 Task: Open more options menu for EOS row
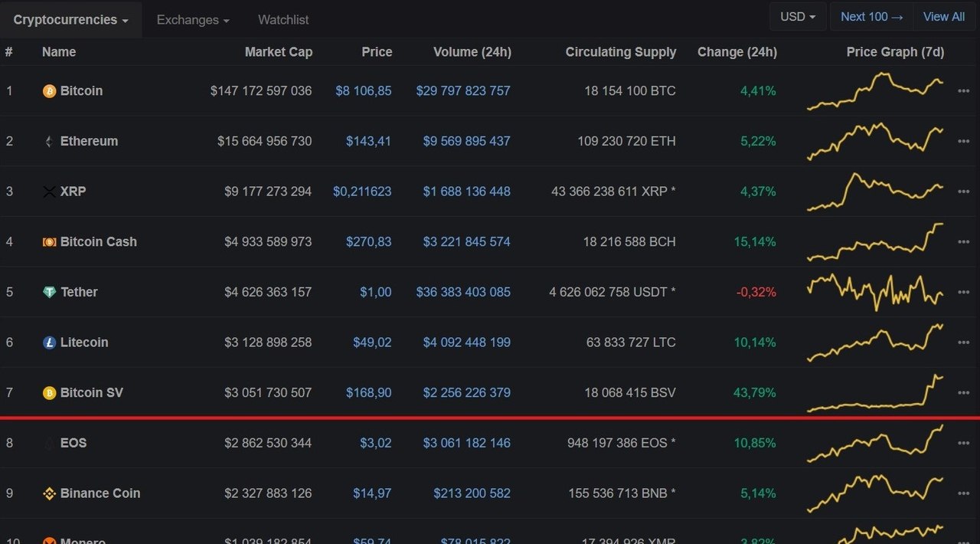click(x=963, y=443)
